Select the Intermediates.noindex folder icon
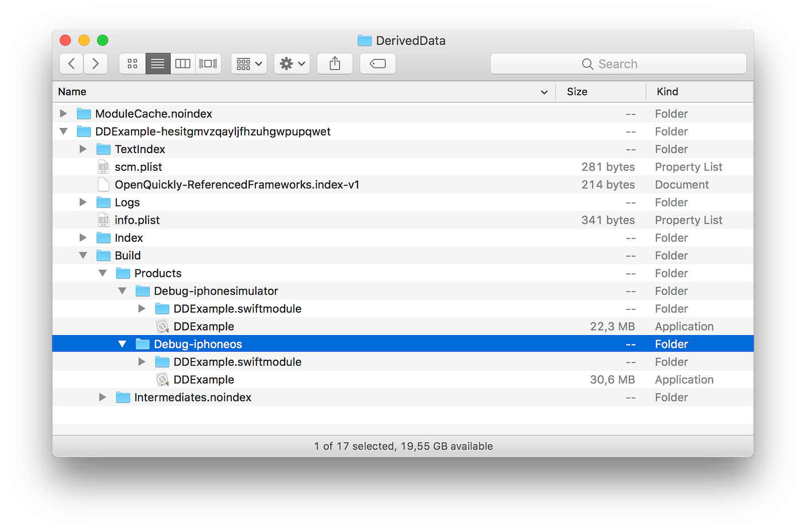Screen dimensions: 806x532 click(123, 397)
